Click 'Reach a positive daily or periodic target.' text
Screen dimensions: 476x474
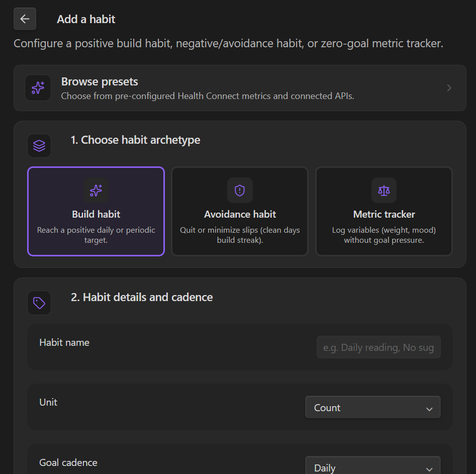pyautogui.click(x=96, y=235)
